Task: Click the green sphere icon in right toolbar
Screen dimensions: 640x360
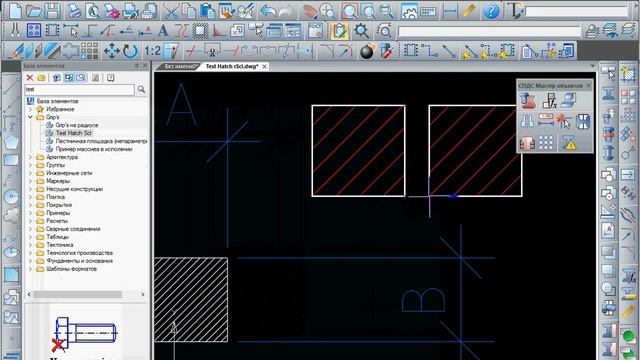Action: pyautogui.click(x=629, y=336)
